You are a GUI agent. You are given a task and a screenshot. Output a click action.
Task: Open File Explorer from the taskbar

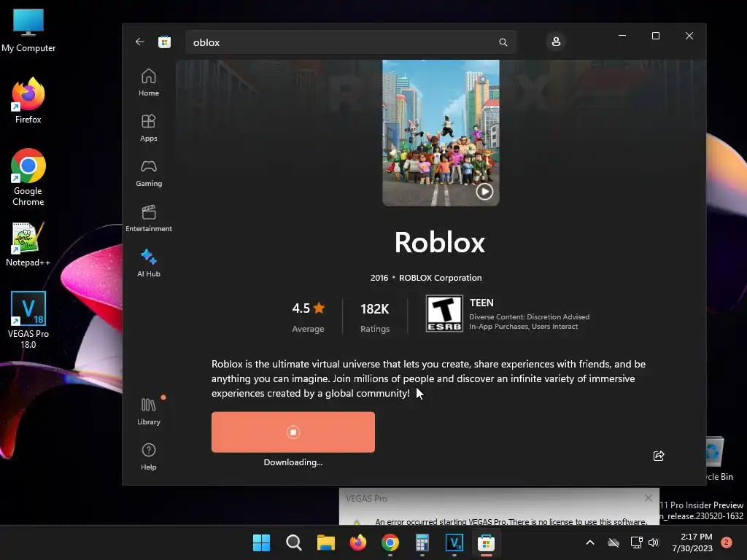tap(326, 542)
